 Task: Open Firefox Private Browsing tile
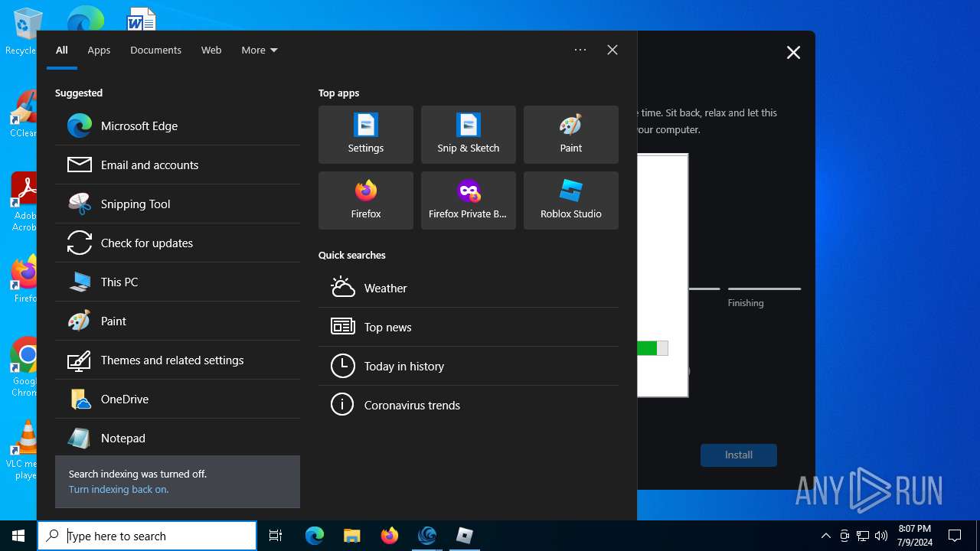click(x=469, y=201)
